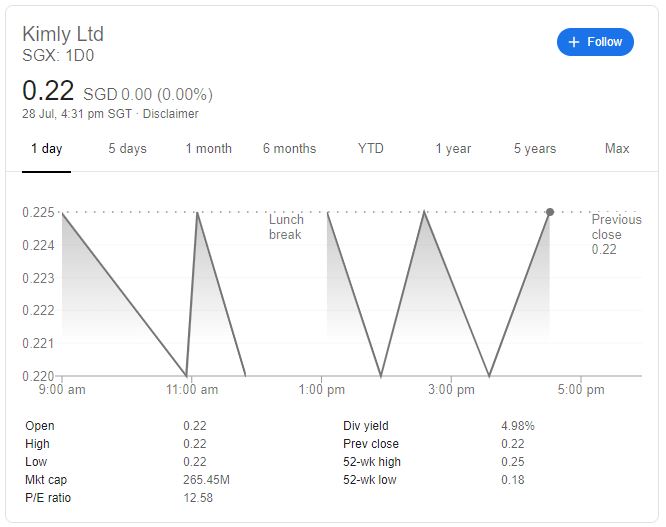Click the Mkt cap value 265.45M
This screenshot has width=666, height=527.
point(206,480)
